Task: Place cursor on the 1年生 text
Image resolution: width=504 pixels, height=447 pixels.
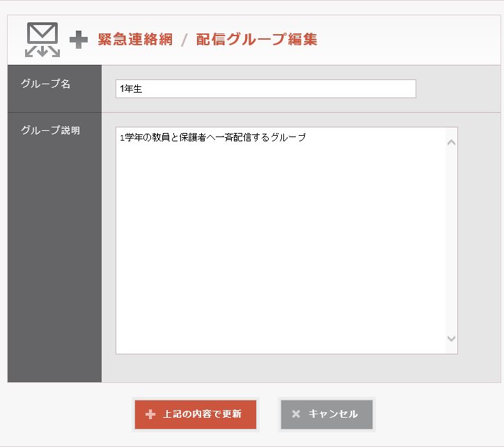Action: (131, 89)
